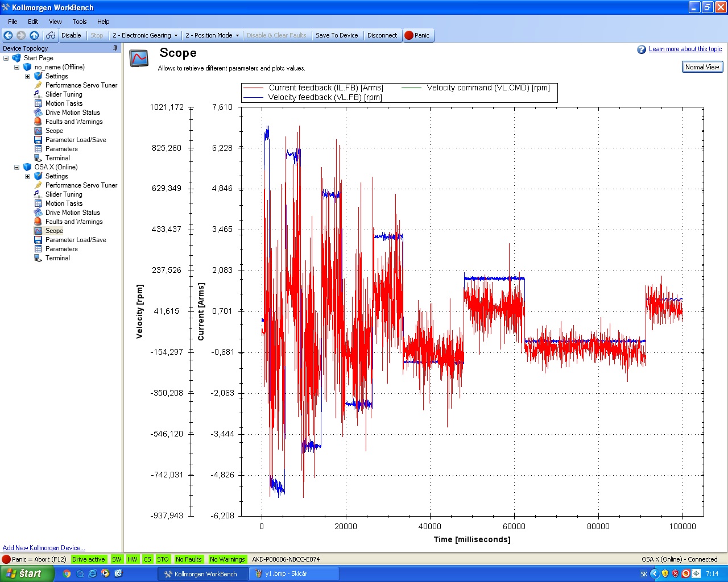Click the Windows Start button
This screenshot has height=582, width=728.
(27, 573)
